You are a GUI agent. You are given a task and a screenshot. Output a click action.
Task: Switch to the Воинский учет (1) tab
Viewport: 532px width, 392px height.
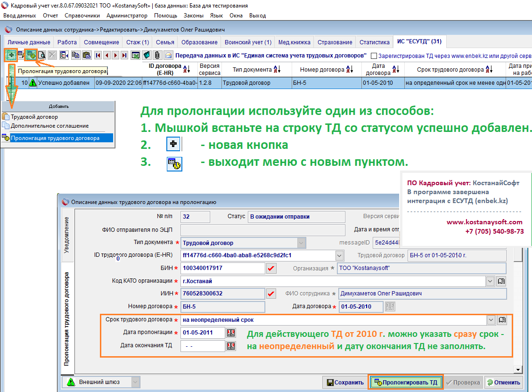pyautogui.click(x=248, y=42)
